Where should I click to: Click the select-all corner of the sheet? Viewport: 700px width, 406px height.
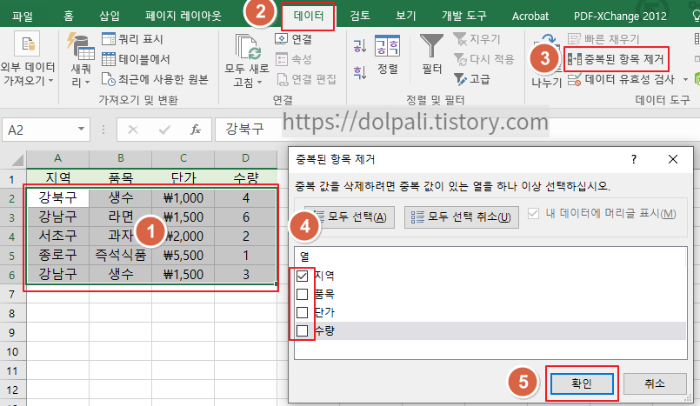pyautogui.click(x=15, y=159)
